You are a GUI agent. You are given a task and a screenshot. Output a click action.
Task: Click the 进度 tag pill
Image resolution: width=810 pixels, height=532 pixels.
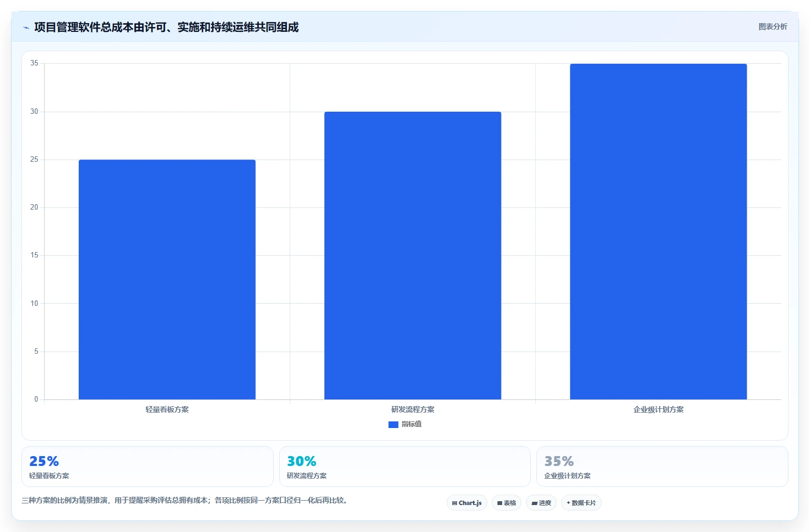tap(541, 503)
